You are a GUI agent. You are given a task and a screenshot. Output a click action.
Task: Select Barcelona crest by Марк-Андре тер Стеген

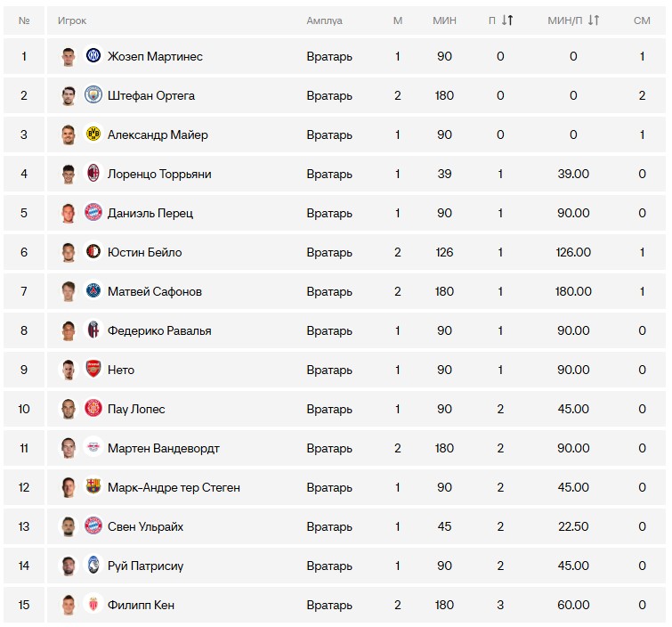93,487
